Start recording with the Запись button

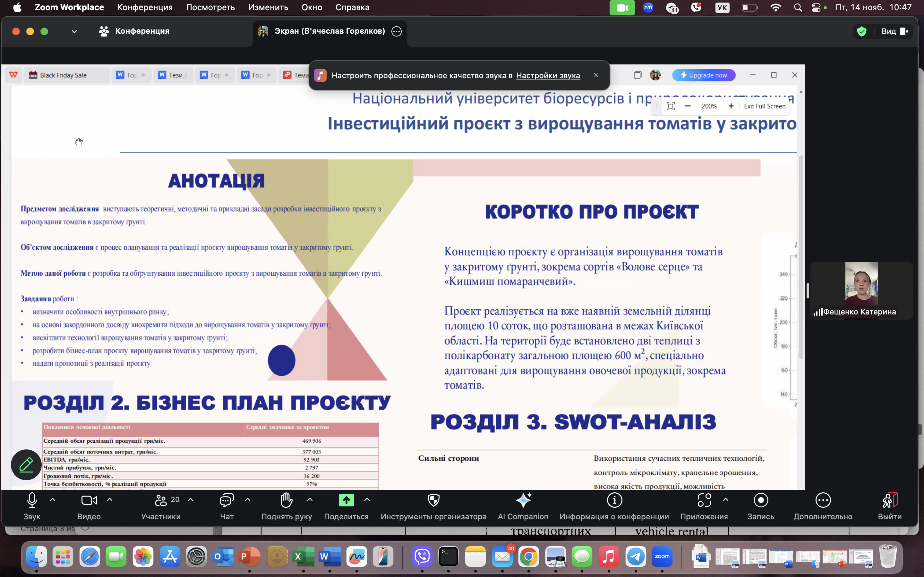[x=761, y=500]
